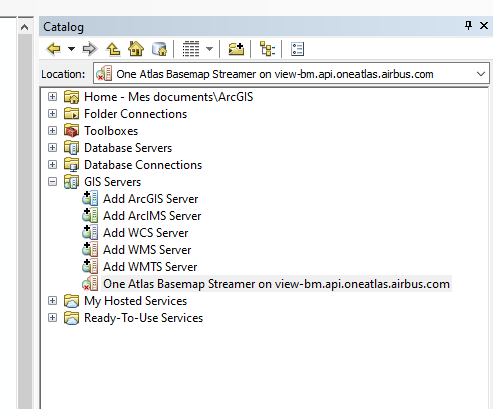This screenshot has height=409, width=493.
Task: Go to Default Geodatabase icon
Action: coord(159,49)
